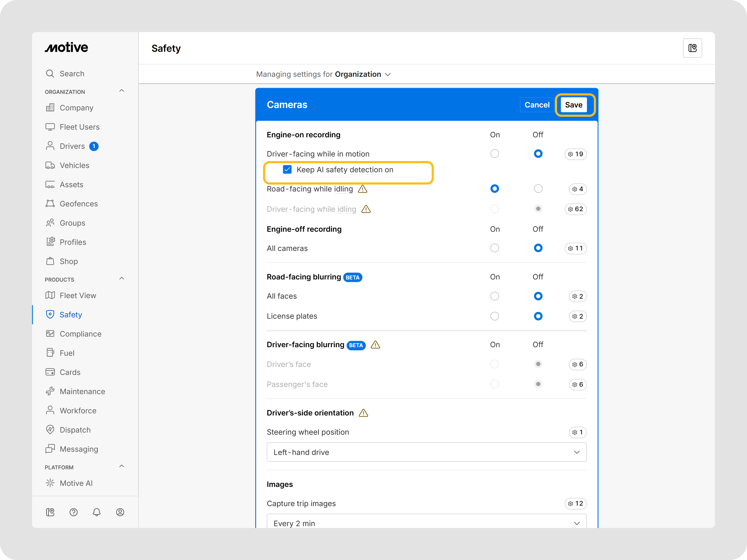The height and width of the screenshot is (560, 747).
Task: Cancel the Cameras changes
Action: click(537, 105)
